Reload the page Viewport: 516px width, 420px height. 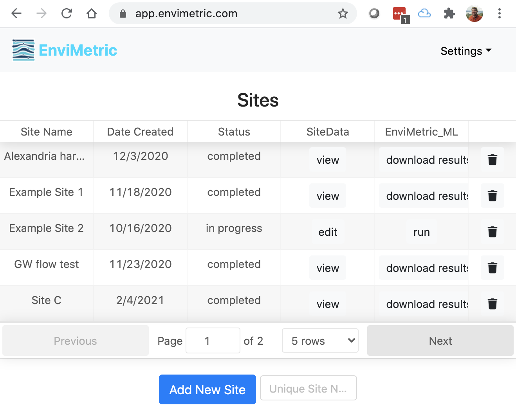pyautogui.click(x=67, y=14)
